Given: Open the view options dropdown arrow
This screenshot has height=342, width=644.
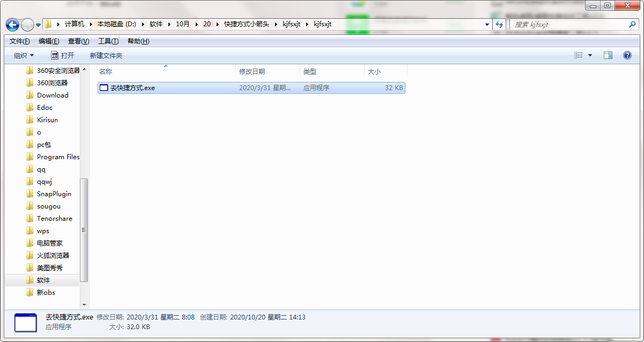Looking at the screenshot, I should 590,55.
